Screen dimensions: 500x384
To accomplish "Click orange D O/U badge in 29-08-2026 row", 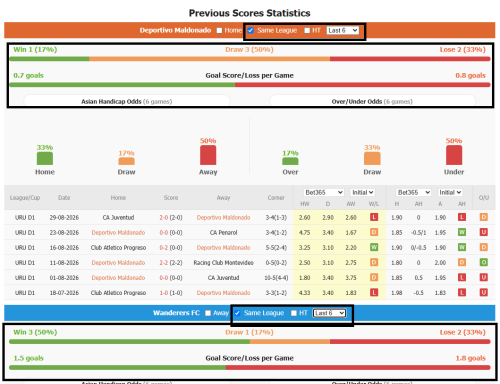I will pyautogui.click(x=484, y=217).
